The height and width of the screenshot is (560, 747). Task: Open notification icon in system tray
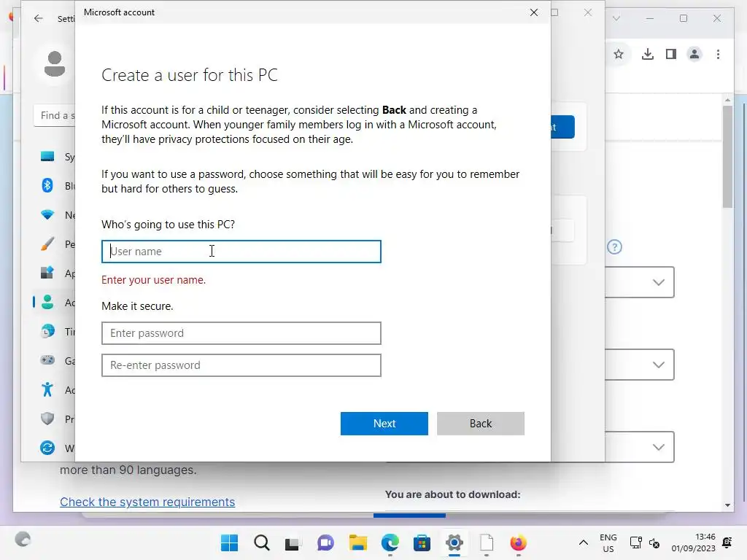727,542
